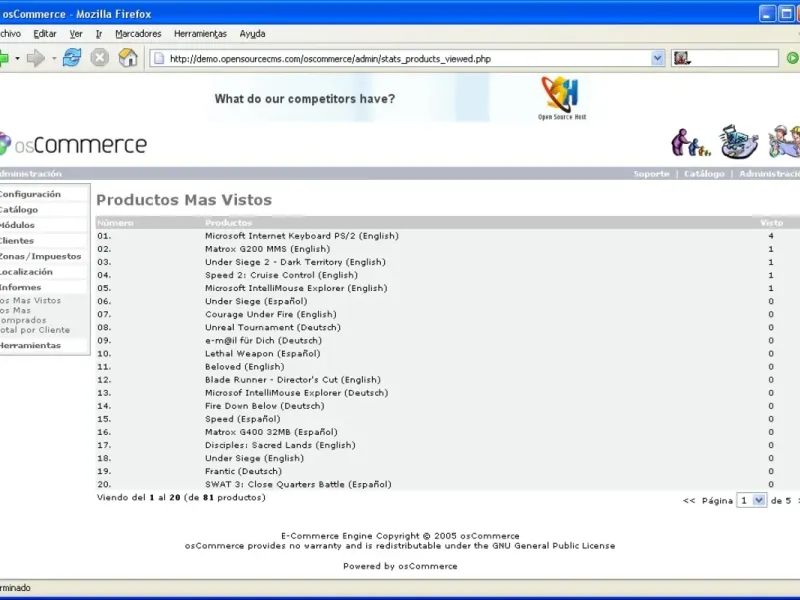This screenshot has height=600, width=800.
Task: Click the green Go button icon
Action: coord(792,58)
